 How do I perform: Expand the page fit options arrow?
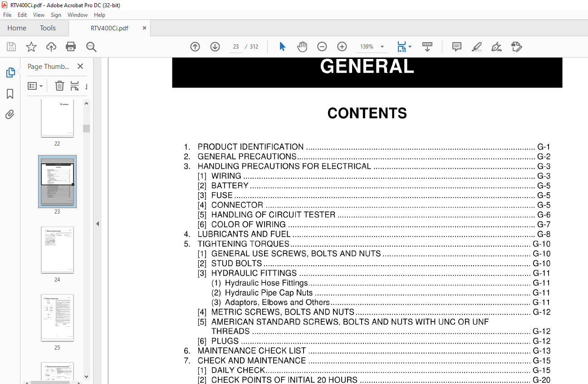pos(410,47)
